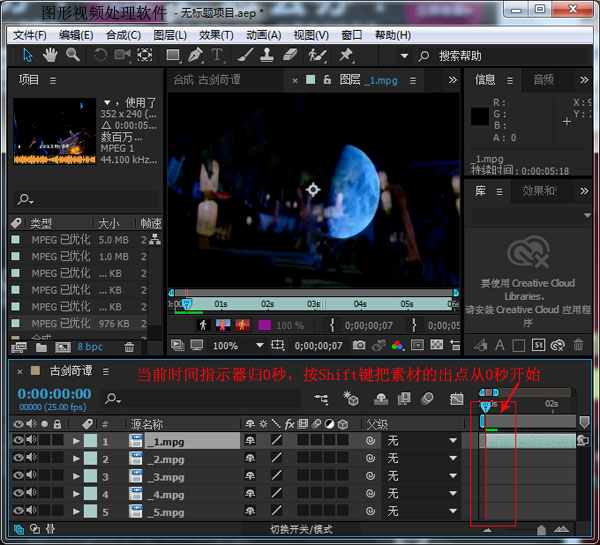Viewport: 600px width, 545px height.
Task: Click the black color sample in Info panel
Action: click(x=480, y=116)
